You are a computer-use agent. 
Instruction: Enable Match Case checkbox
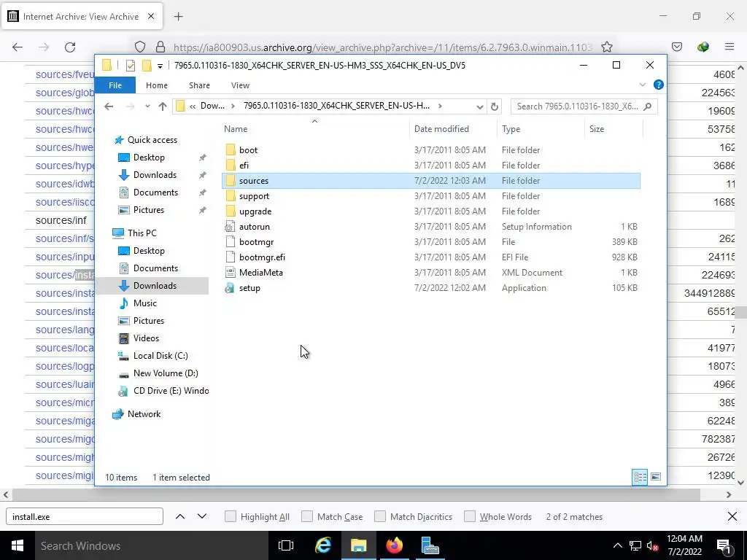click(x=307, y=516)
